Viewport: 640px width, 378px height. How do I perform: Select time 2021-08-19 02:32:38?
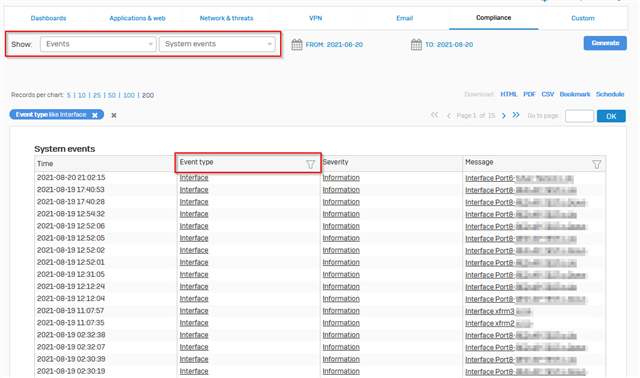tap(71, 335)
